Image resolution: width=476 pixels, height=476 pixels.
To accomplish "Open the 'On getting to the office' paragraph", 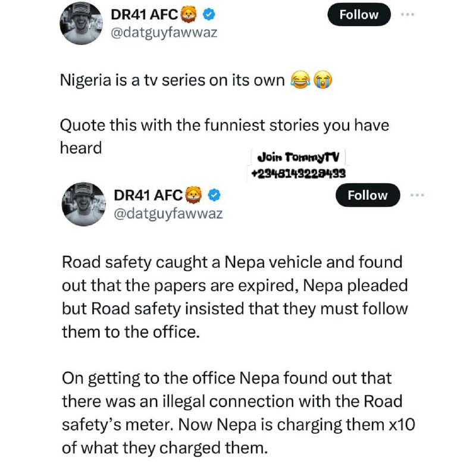I will coord(239,413).
